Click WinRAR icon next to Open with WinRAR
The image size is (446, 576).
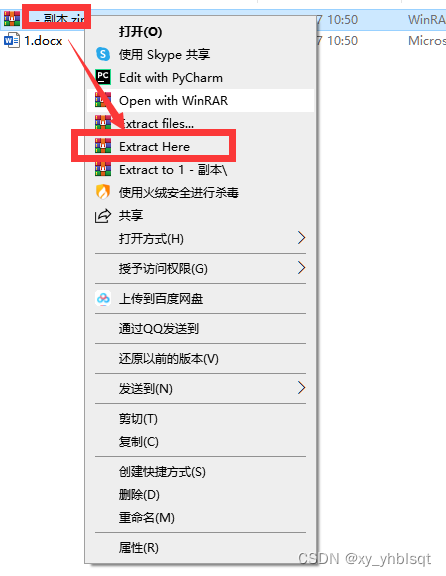103,100
